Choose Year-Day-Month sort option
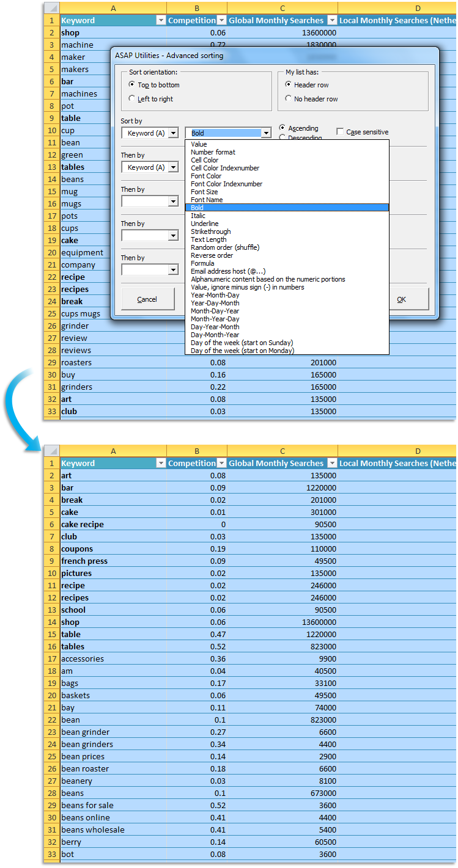Screen dimensions: 458x868 287,303
